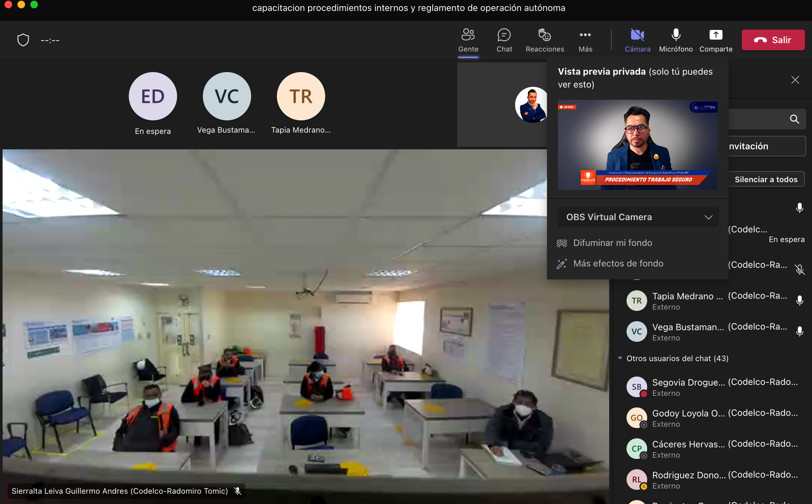Mute Vega Bustamante's microphone in list
The height and width of the screenshot is (504, 812).
coord(799,331)
